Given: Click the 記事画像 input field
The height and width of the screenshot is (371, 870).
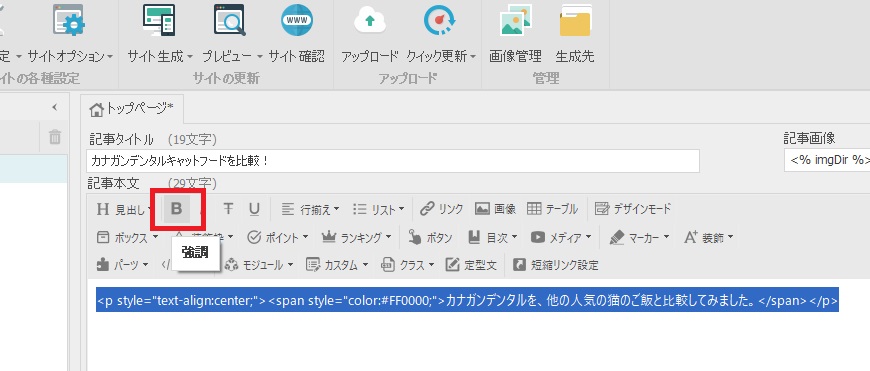Looking at the screenshot, I should pyautogui.click(x=827, y=160).
